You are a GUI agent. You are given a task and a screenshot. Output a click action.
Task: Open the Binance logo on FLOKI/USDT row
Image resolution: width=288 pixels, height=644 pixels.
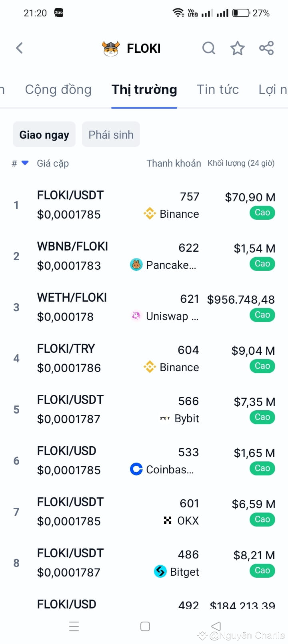tap(150, 214)
